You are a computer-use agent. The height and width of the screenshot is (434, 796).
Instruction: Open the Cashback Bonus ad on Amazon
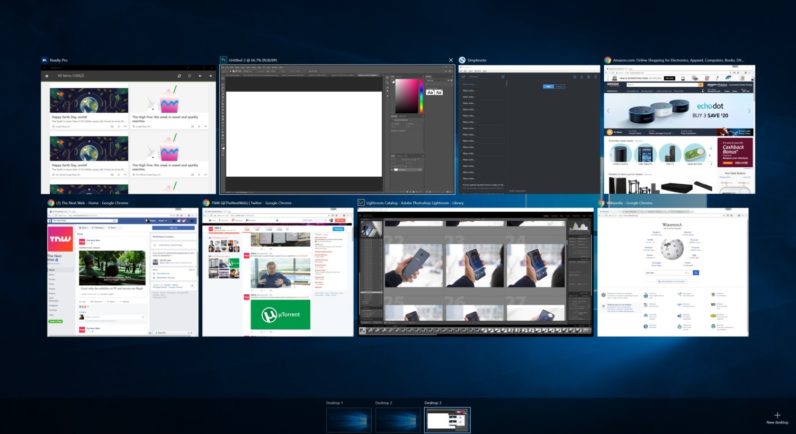[736, 152]
